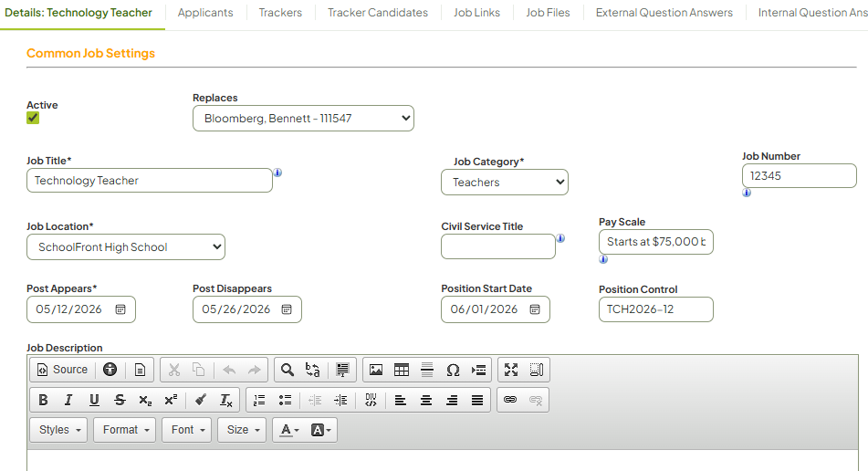Insert an image using Image icon
868x471 pixels.
click(376, 370)
